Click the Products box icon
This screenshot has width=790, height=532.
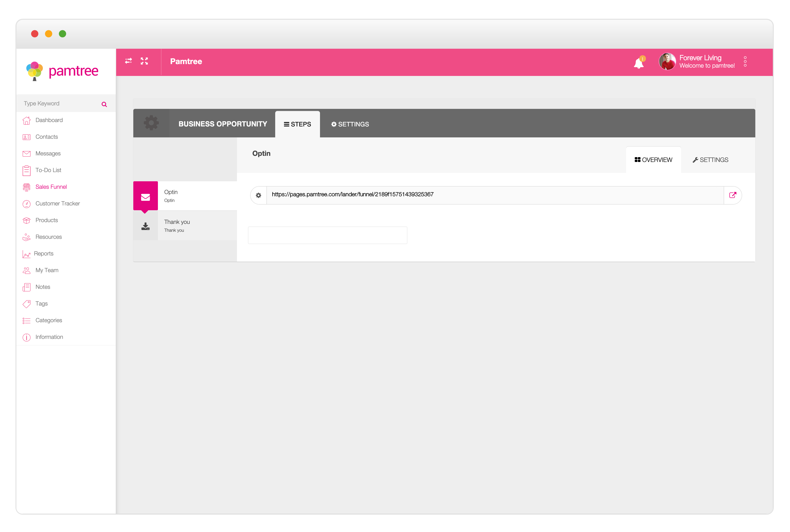(27, 220)
